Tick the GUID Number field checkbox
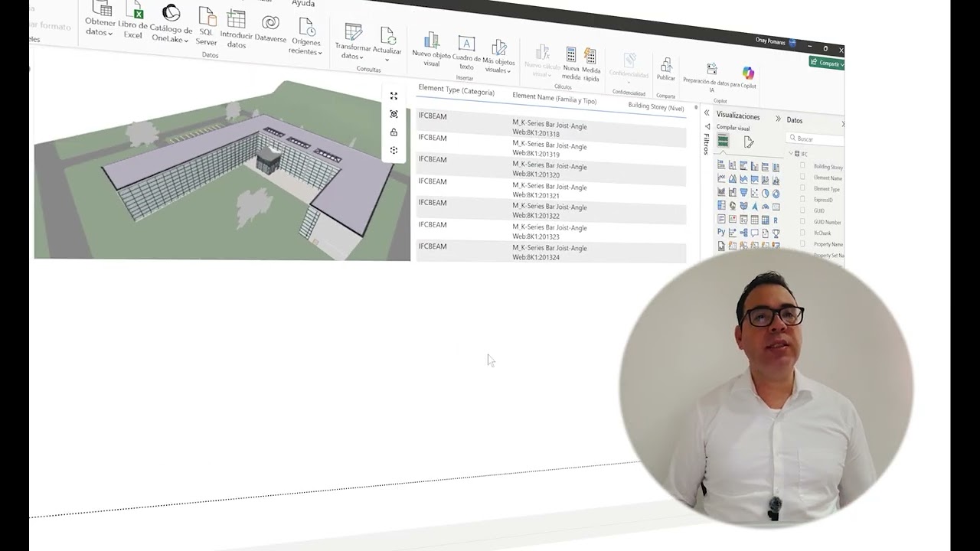Viewport: 980px width, 551px height. 802,221
